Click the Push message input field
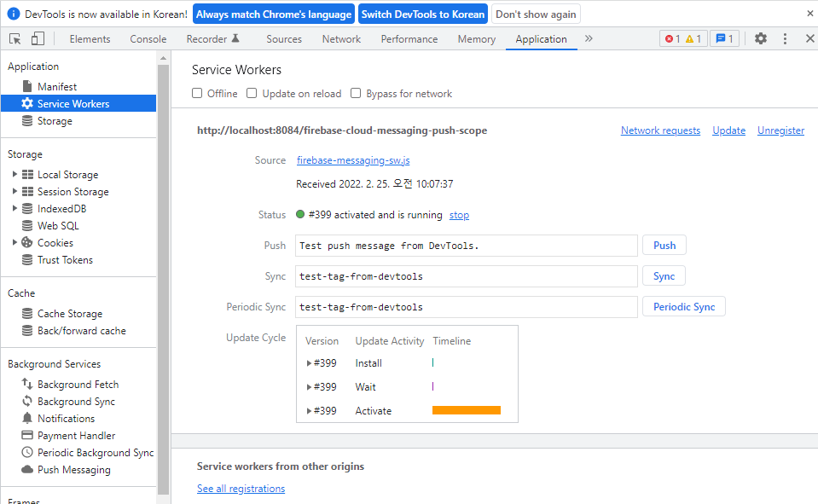This screenshot has height=504, width=818. [x=467, y=246]
